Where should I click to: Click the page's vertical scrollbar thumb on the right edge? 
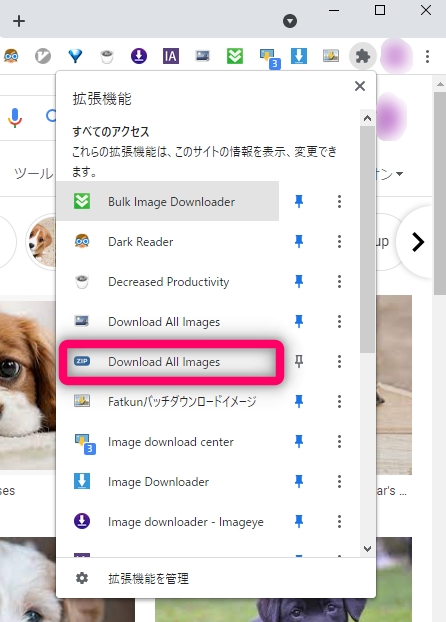440,193
